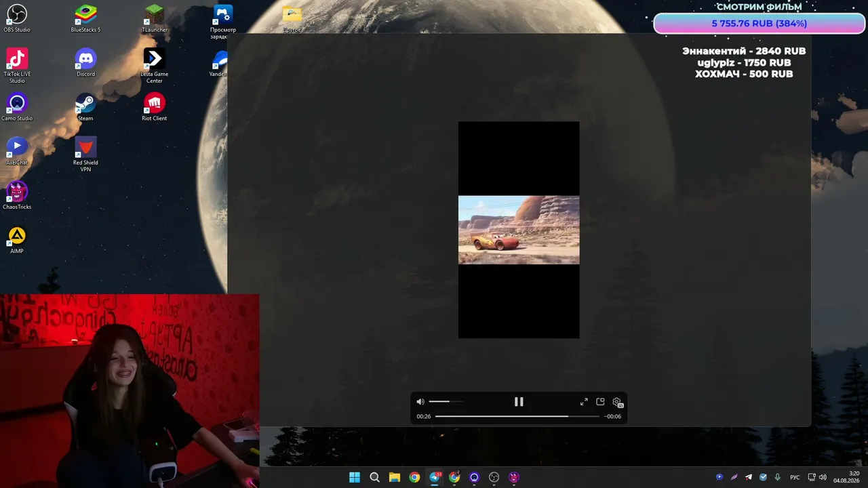Click the uglyplz - 1750 RUB donor line
The width and height of the screenshot is (868, 488).
pos(744,63)
